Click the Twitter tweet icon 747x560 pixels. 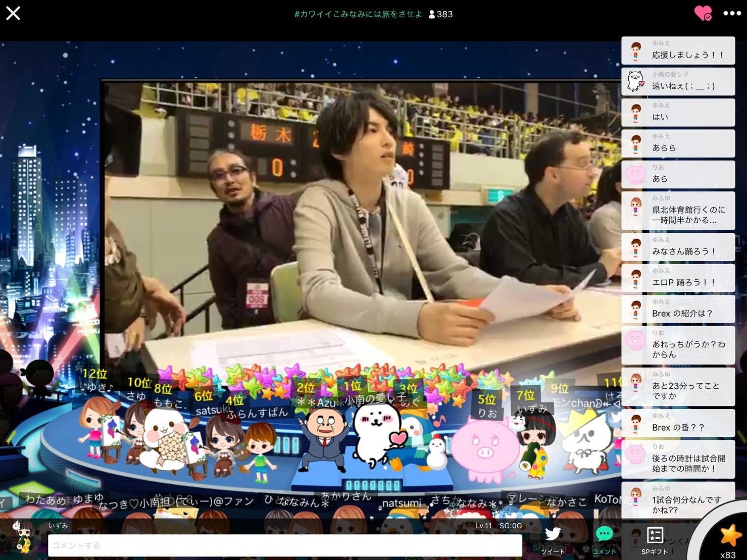(553, 534)
